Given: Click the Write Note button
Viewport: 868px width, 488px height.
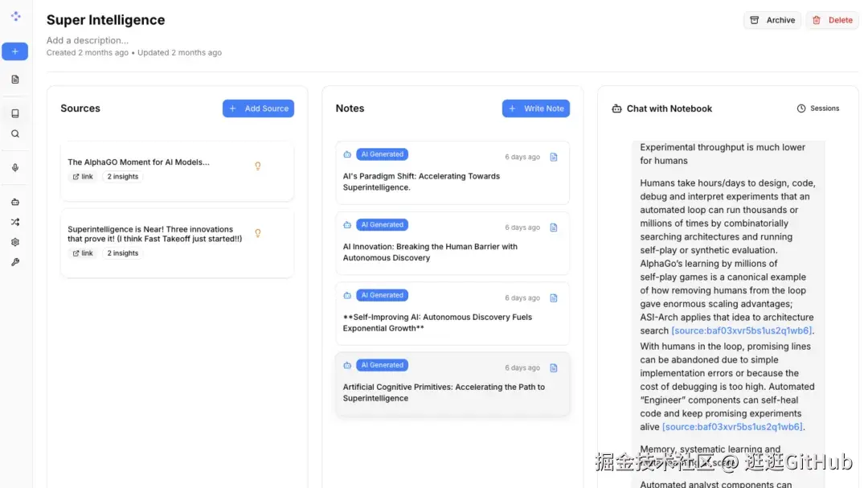Looking at the screenshot, I should pyautogui.click(x=535, y=109).
